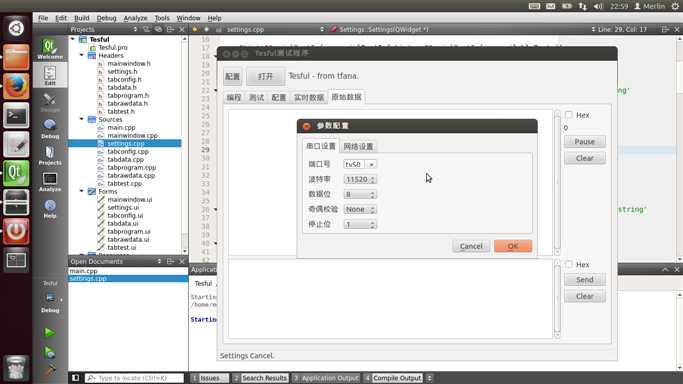Open Ubuntu Dash home launcher
Viewport: 683px width, 384px height.
(16, 28)
